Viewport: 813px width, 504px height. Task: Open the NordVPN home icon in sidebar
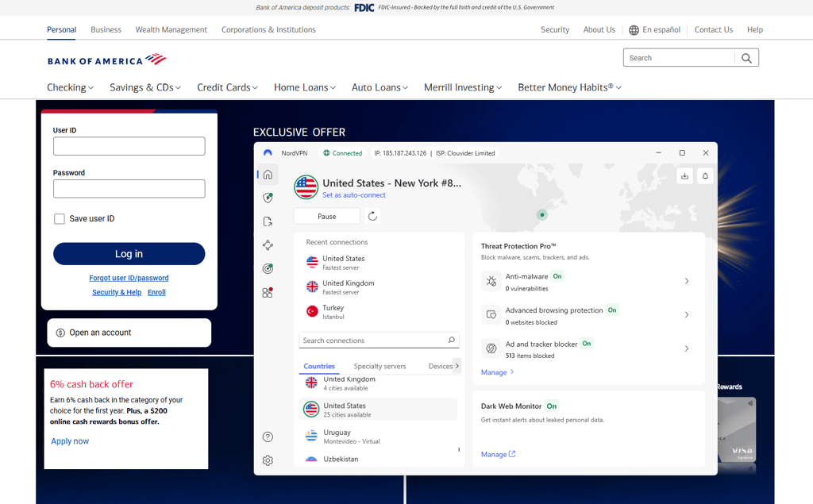point(268,175)
